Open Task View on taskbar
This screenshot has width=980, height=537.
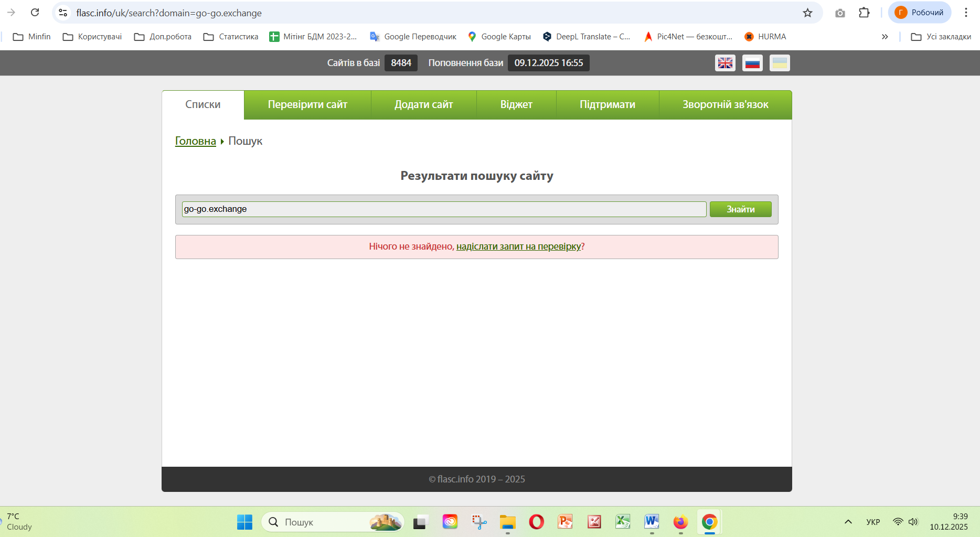(420, 522)
